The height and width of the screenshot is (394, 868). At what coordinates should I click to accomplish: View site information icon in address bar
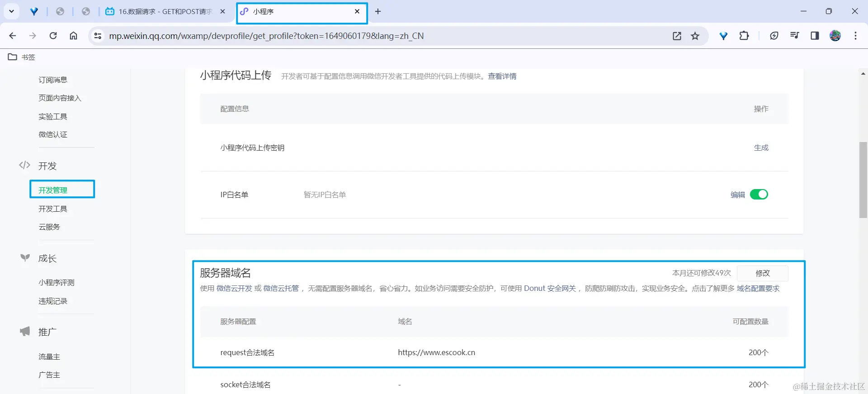(x=98, y=36)
